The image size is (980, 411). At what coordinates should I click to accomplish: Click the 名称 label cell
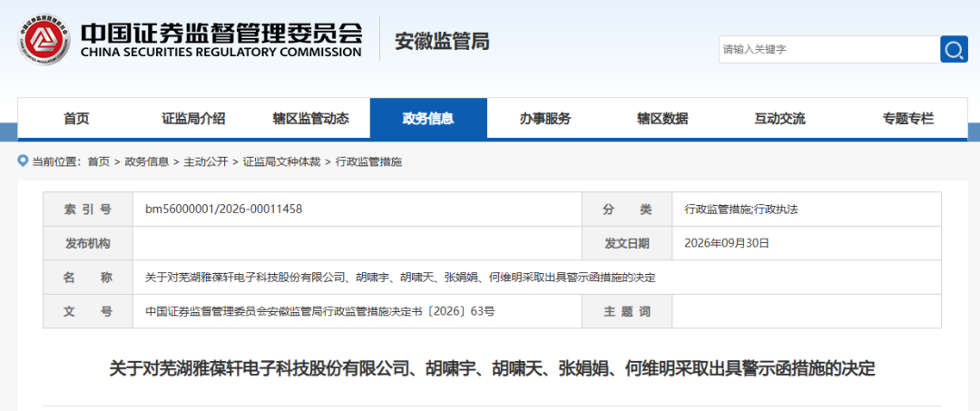point(88,277)
